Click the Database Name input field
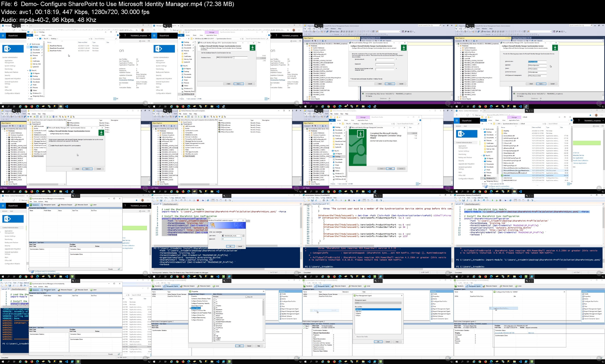The height and width of the screenshot is (364, 605). click(x=232, y=58)
